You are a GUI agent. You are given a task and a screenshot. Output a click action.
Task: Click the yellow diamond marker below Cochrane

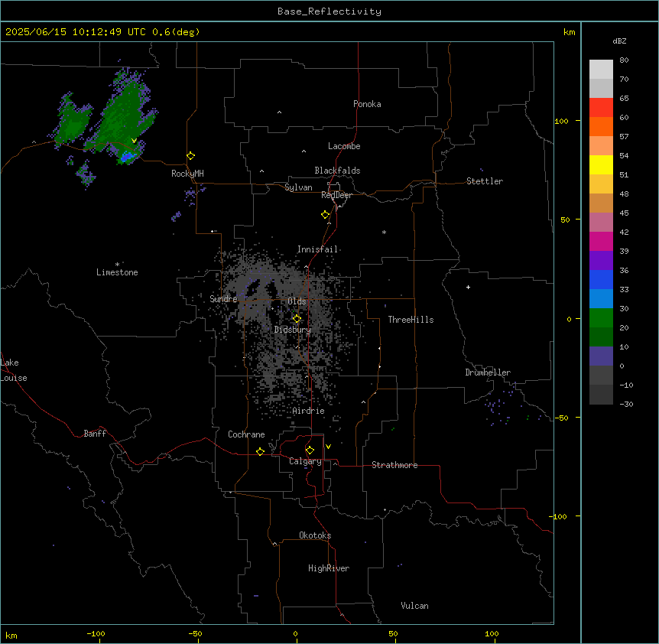pyautogui.click(x=260, y=451)
